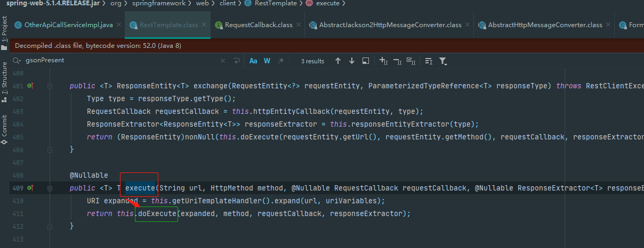Toggle Regex search option
Screen dimensions: 644x248
[281, 61]
